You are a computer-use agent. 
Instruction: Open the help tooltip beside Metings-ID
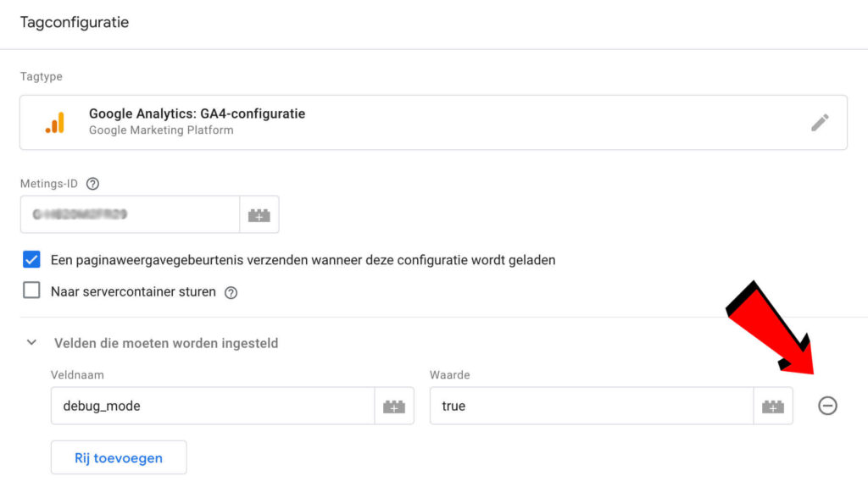(x=93, y=184)
